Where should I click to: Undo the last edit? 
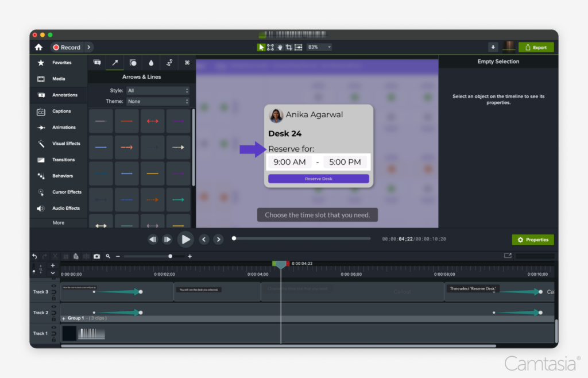pyautogui.click(x=34, y=256)
